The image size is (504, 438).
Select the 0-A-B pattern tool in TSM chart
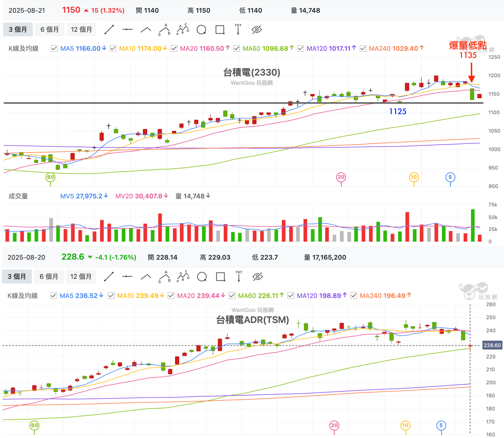[165, 277]
